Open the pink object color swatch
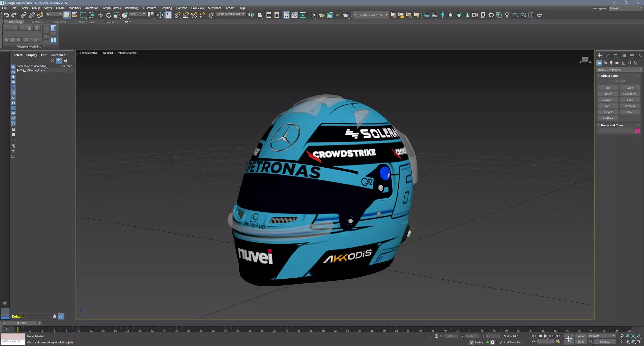 [x=637, y=131]
